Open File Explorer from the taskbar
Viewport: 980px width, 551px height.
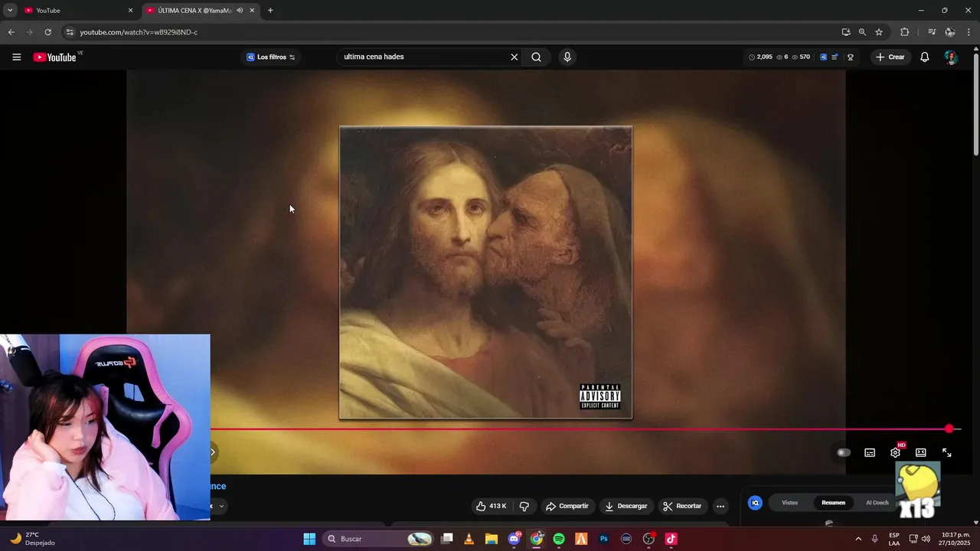pos(491,539)
